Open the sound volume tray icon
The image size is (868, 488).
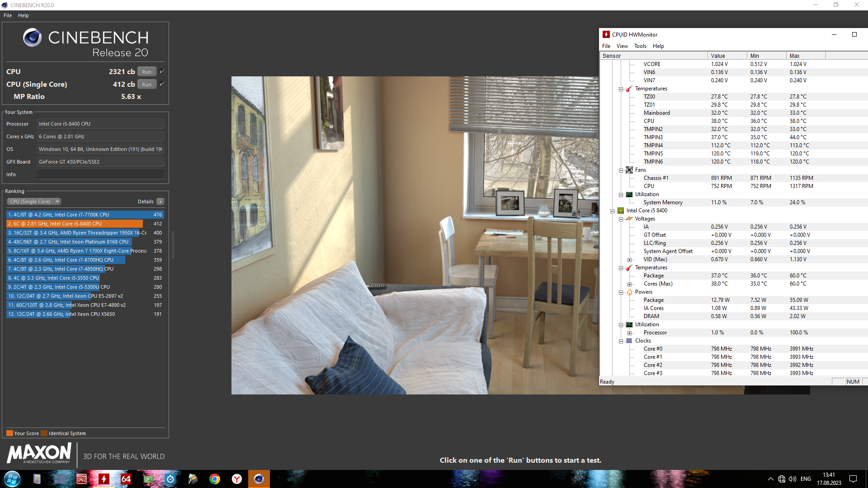(793, 479)
